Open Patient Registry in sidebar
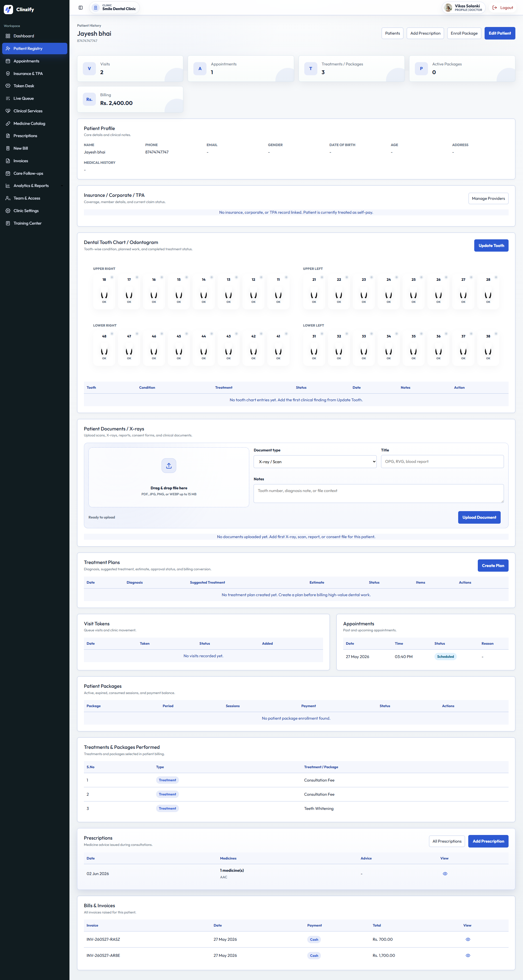523x980 pixels. pos(35,49)
